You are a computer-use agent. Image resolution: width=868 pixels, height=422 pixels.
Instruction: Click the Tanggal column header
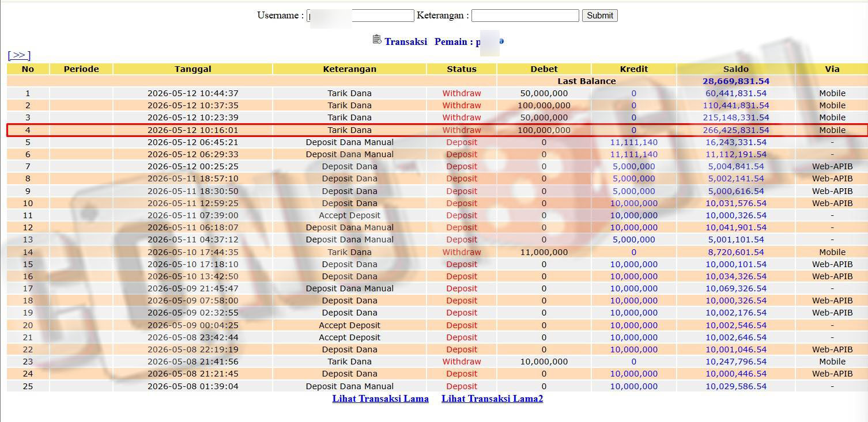click(193, 69)
